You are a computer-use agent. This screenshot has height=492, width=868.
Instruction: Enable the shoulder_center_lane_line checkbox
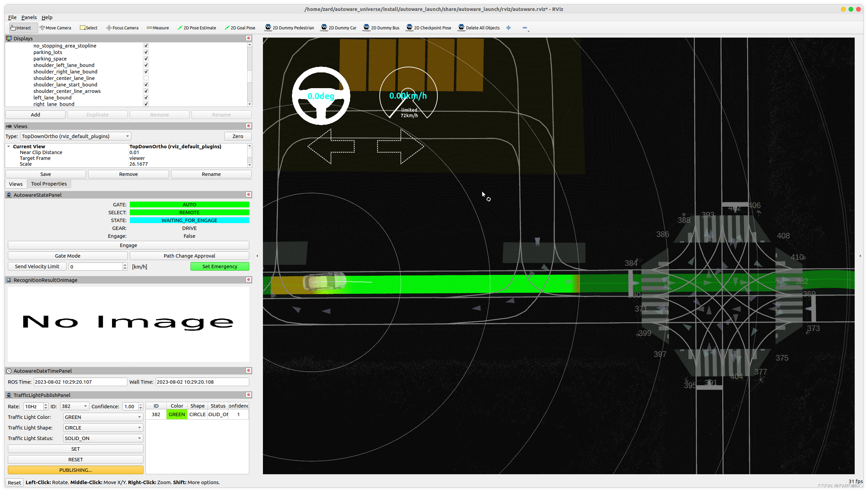click(146, 78)
